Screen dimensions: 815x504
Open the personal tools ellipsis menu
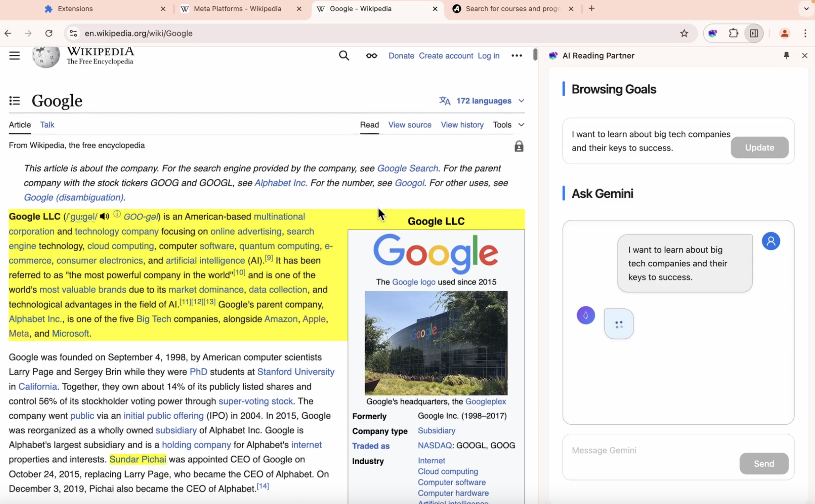(x=516, y=56)
